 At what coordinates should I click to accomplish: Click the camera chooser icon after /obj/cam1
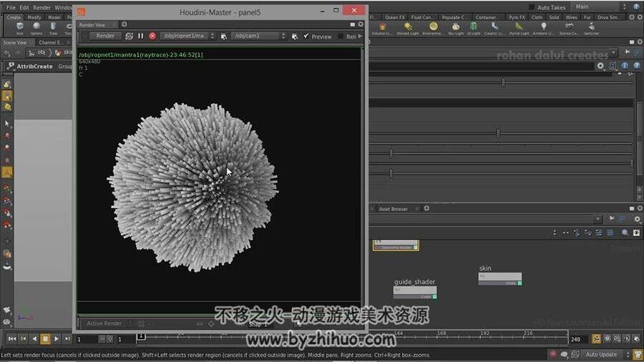295,36
